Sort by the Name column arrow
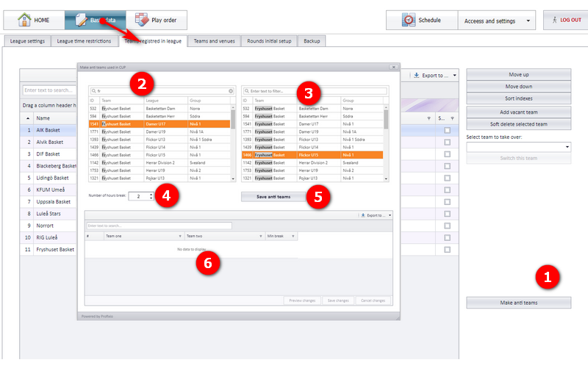The image size is (588, 368). coord(28,118)
